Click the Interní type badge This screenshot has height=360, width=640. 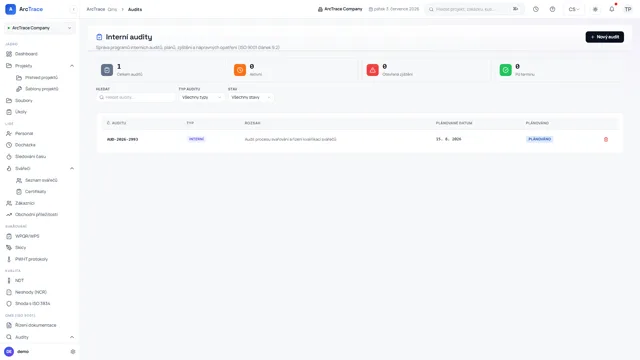click(196, 139)
